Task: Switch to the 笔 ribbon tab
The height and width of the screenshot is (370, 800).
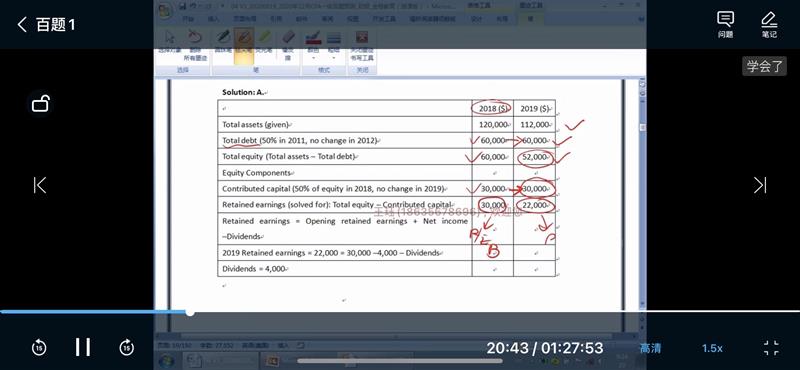Action: [x=530, y=19]
